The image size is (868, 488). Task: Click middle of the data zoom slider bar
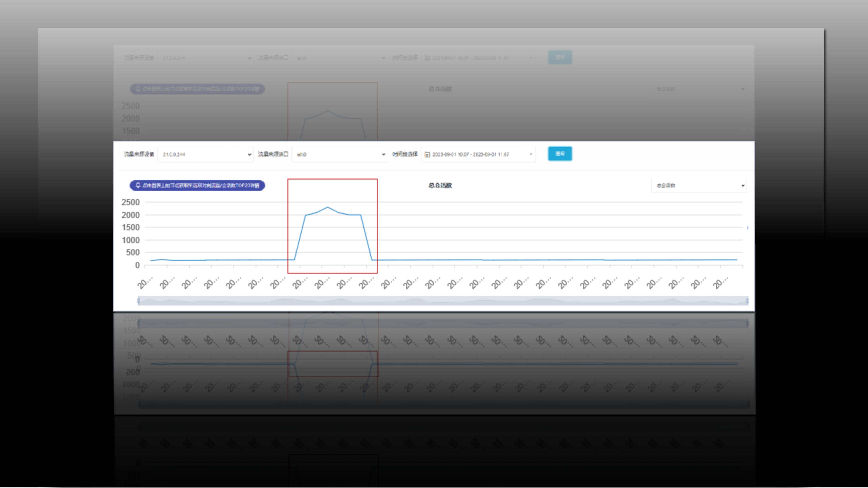click(x=443, y=300)
